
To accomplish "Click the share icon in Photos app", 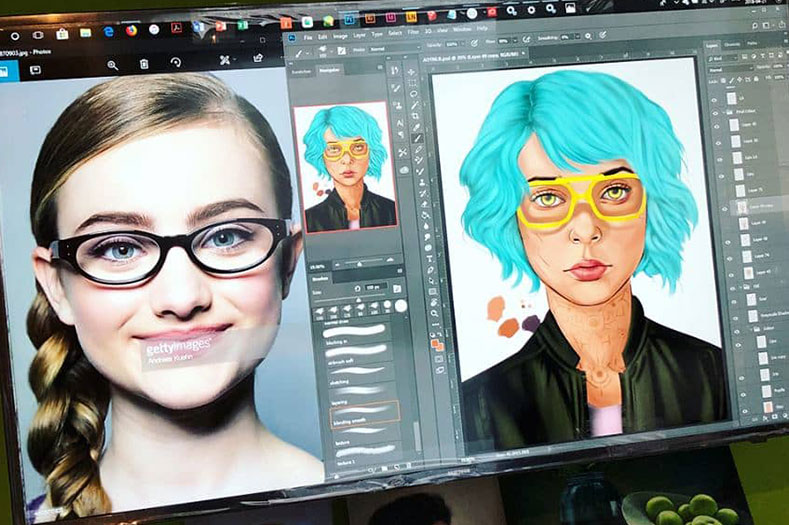I will click(x=258, y=58).
